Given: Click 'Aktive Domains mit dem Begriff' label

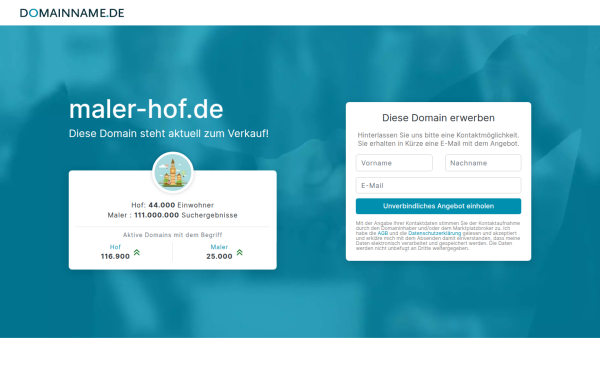Looking at the screenshot, I should coord(173,235).
